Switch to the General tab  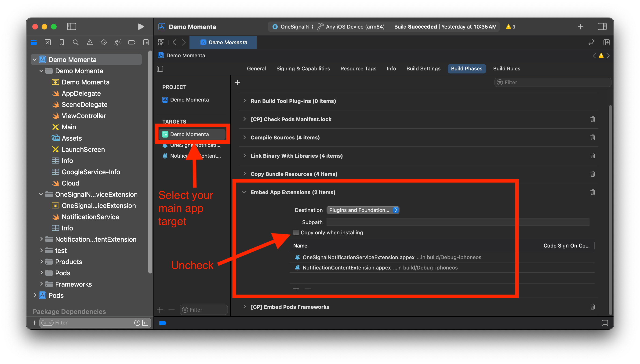click(256, 69)
